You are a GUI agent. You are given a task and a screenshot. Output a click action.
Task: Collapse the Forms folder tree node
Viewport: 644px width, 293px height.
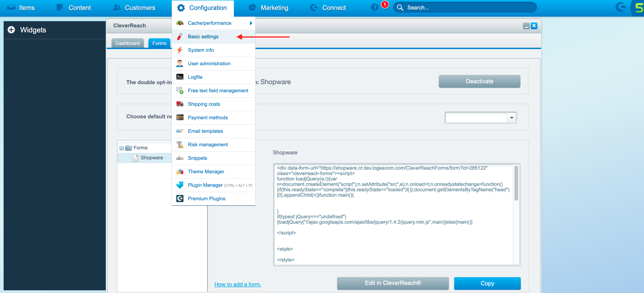click(x=122, y=148)
